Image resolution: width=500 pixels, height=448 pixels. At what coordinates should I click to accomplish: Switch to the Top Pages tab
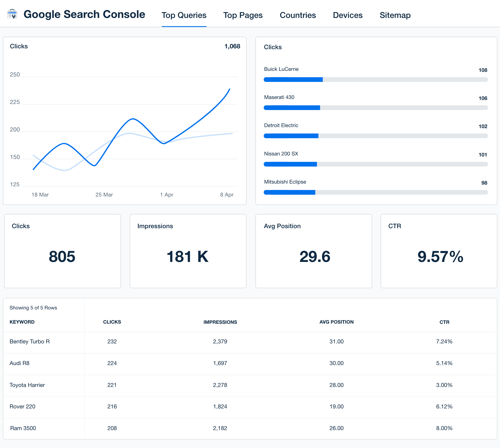coord(243,15)
